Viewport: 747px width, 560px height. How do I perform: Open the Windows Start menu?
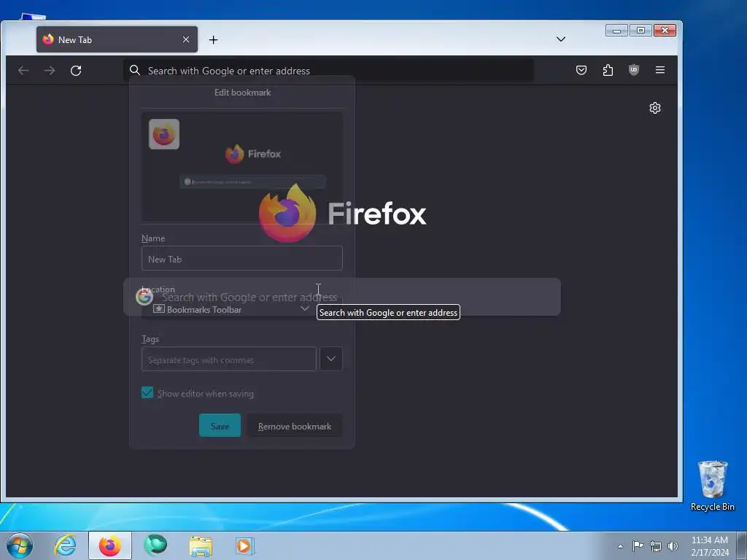(19, 545)
